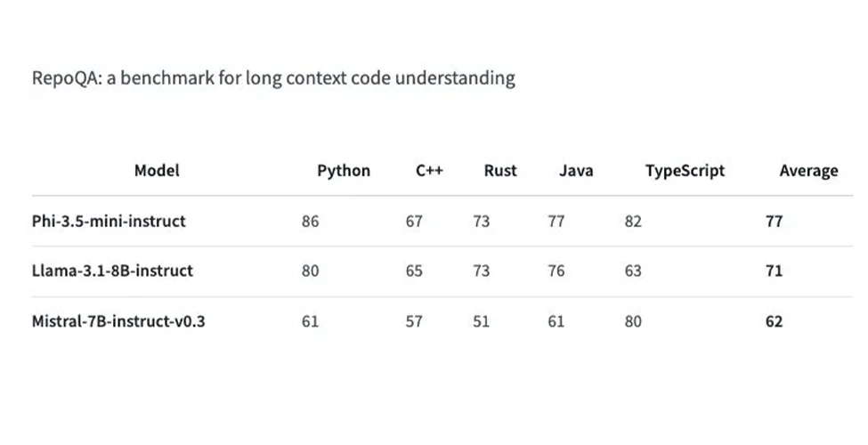This screenshot has height=445, width=868.
Task: Select the Phi-3.5-mini-instruct row label
Action: click(109, 222)
